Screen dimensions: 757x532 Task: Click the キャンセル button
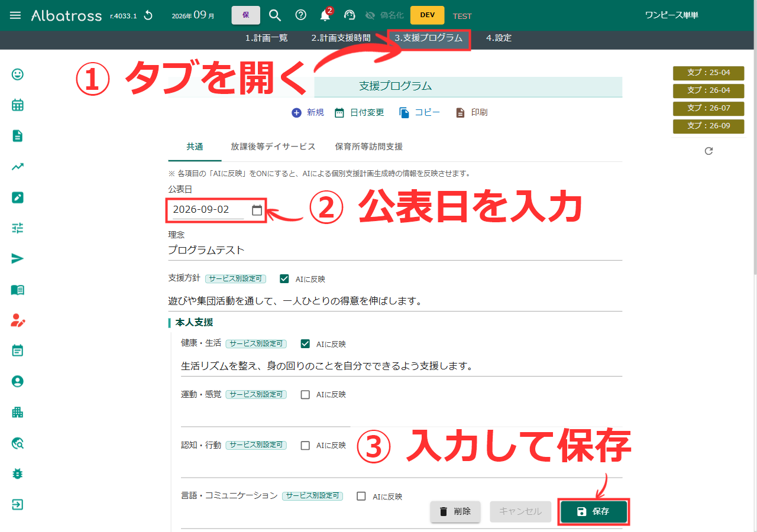point(520,511)
